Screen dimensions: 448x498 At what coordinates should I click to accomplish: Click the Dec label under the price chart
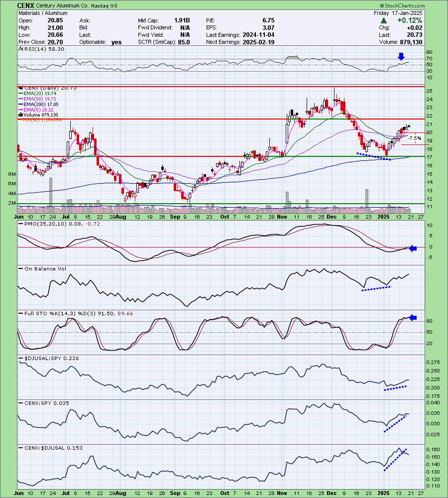coord(332,217)
